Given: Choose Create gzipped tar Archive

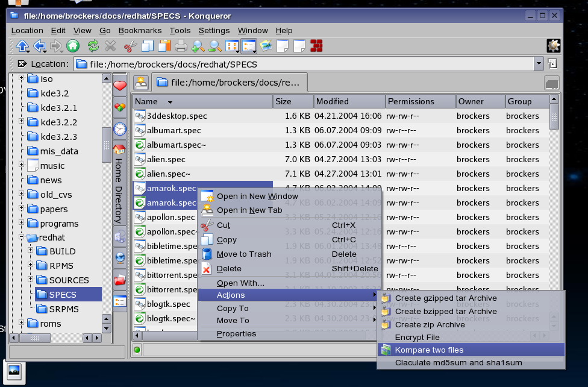Looking at the screenshot, I should [x=471, y=298].
